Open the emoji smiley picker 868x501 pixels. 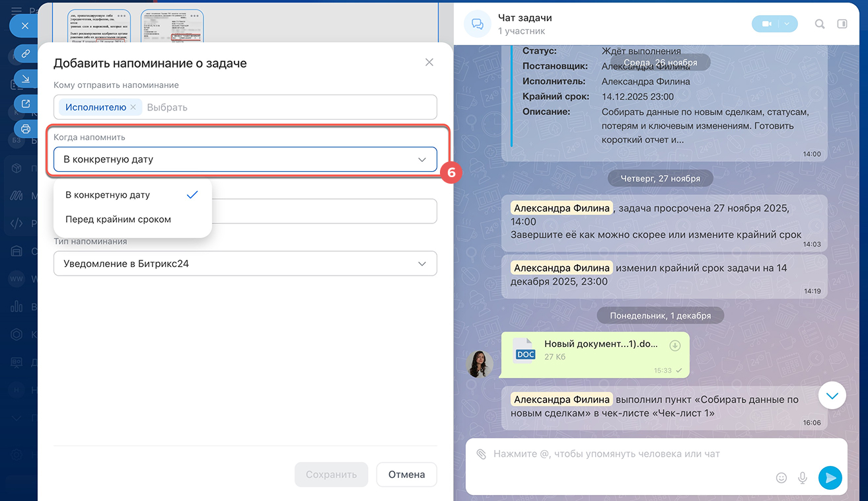(x=781, y=477)
